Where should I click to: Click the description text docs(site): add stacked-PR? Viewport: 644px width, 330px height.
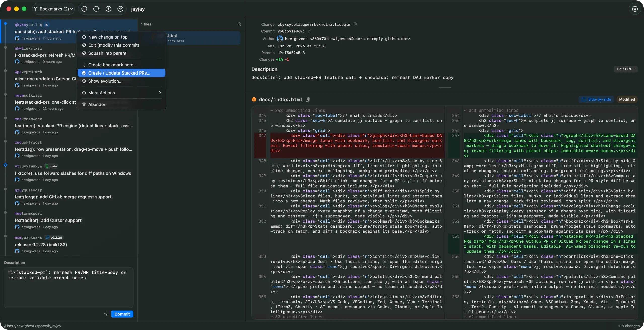[x=352, y=78]
